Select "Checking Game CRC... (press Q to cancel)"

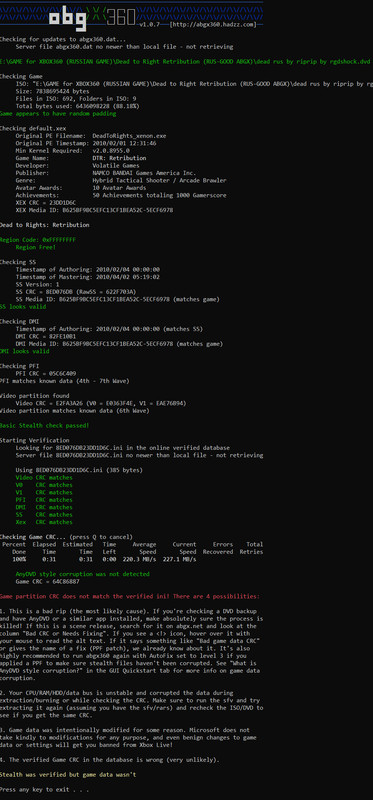(x=66, y=537)
